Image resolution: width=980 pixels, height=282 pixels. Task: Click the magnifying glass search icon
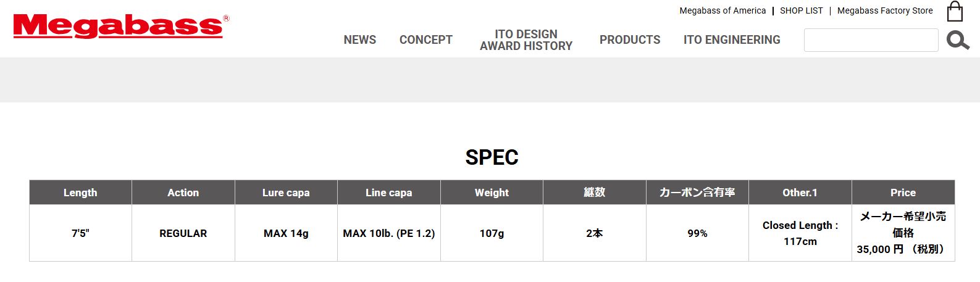point(958,40)
